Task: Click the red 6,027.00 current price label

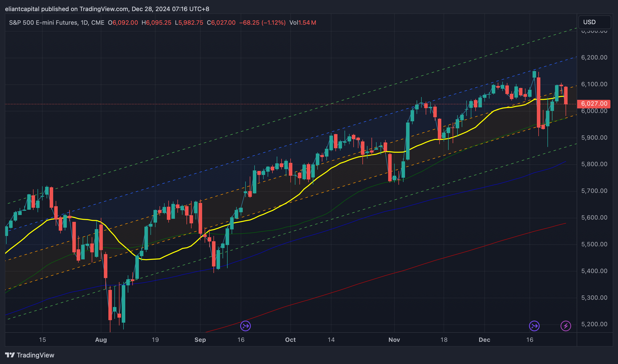Action: point(594,104)
